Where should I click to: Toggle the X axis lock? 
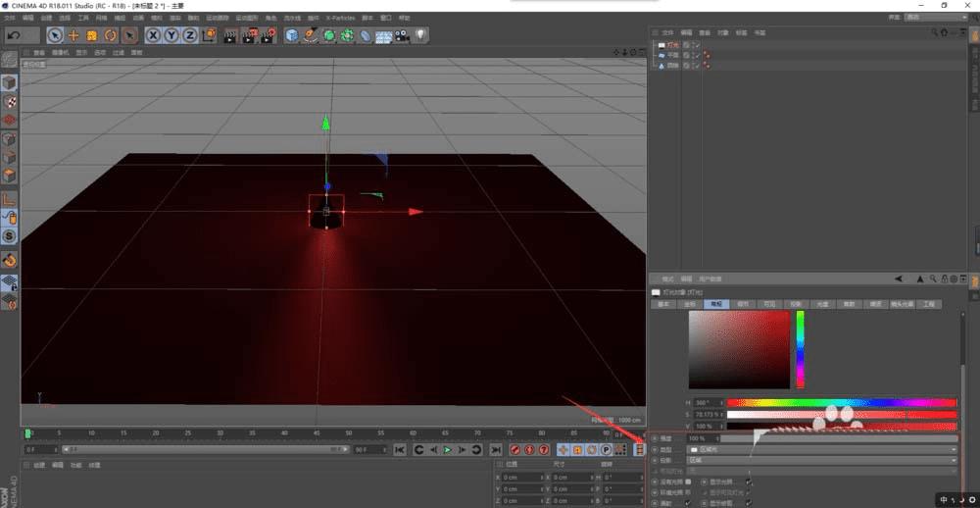click(x=154, y=35)
